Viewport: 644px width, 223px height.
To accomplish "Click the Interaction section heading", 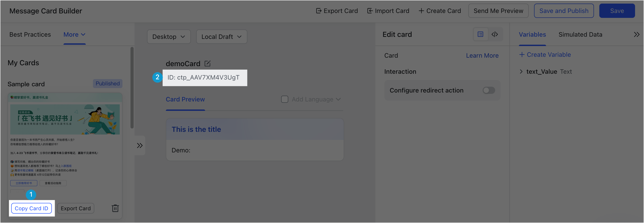I will (400, 72).
